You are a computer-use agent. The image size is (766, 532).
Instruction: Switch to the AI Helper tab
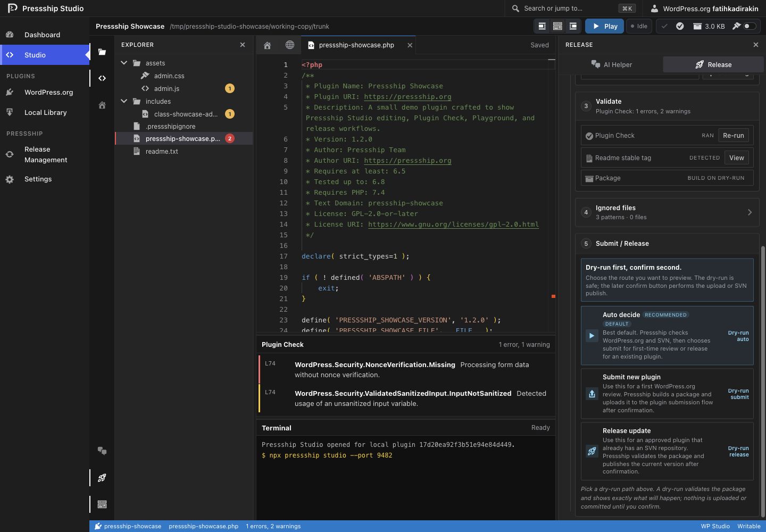click(x=612, y=64)
